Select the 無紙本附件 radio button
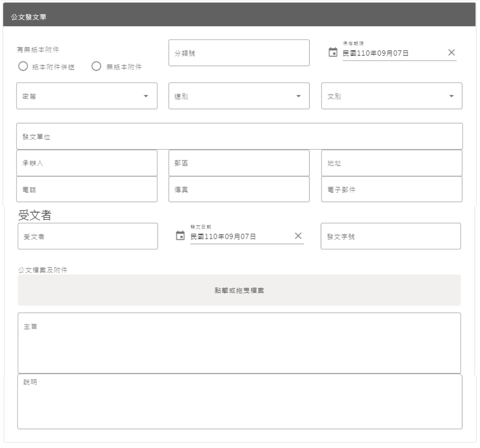Image resolution: width=480 pixels, height=448 pixels. point(97,67)
